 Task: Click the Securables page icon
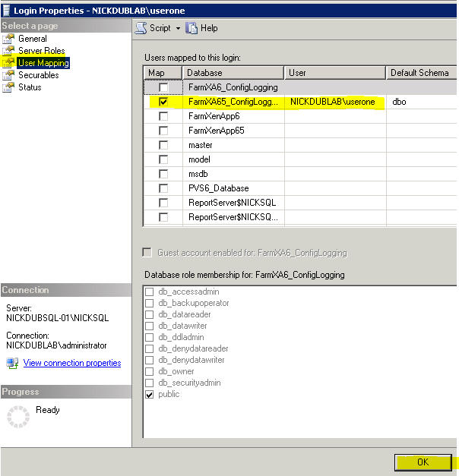(8, 75)
